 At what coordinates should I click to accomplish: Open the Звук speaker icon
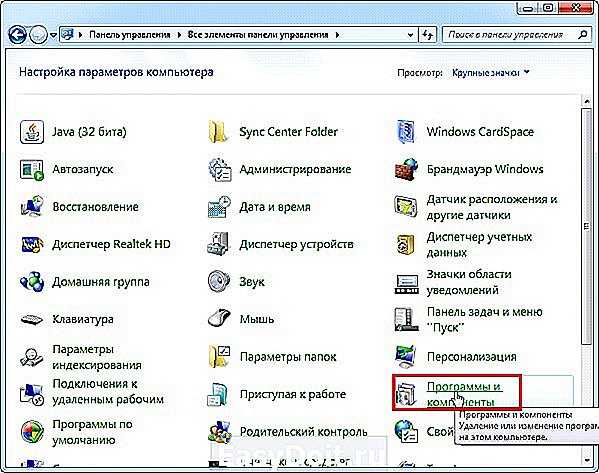pos(219,281)
